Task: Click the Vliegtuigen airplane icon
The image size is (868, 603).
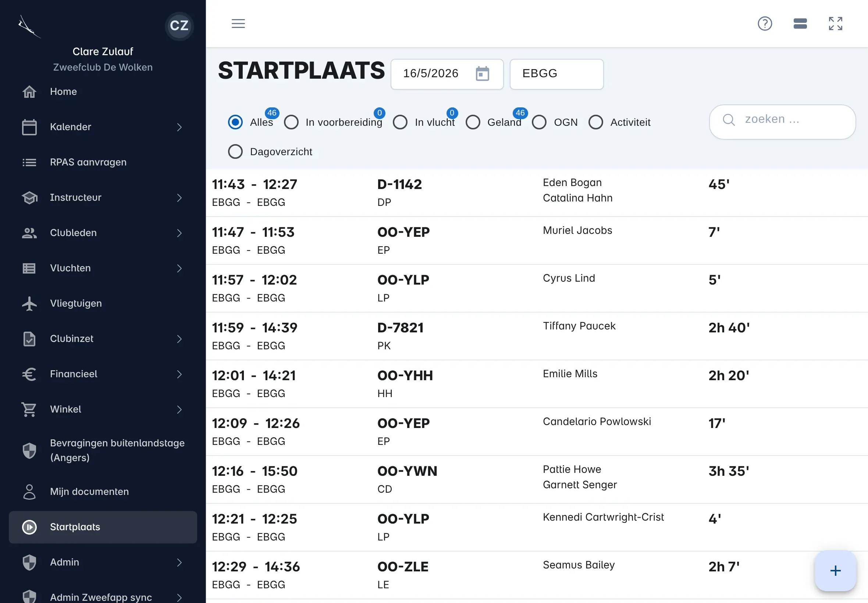Action: click(x=29, y=303)
